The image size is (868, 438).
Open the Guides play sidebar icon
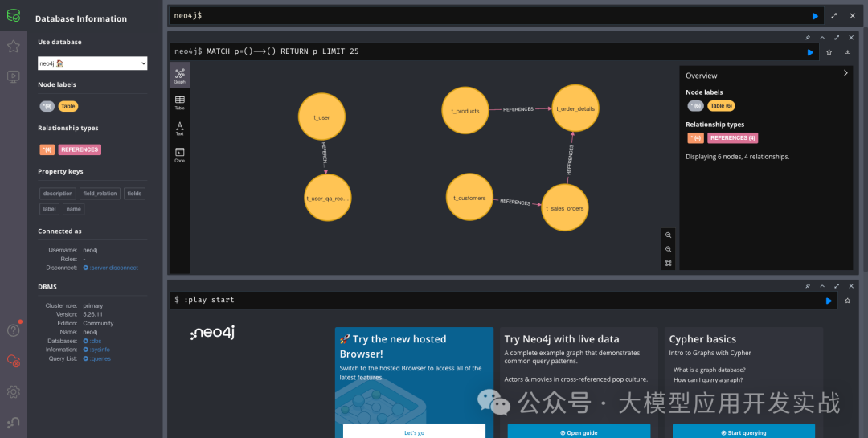point(14,76)
